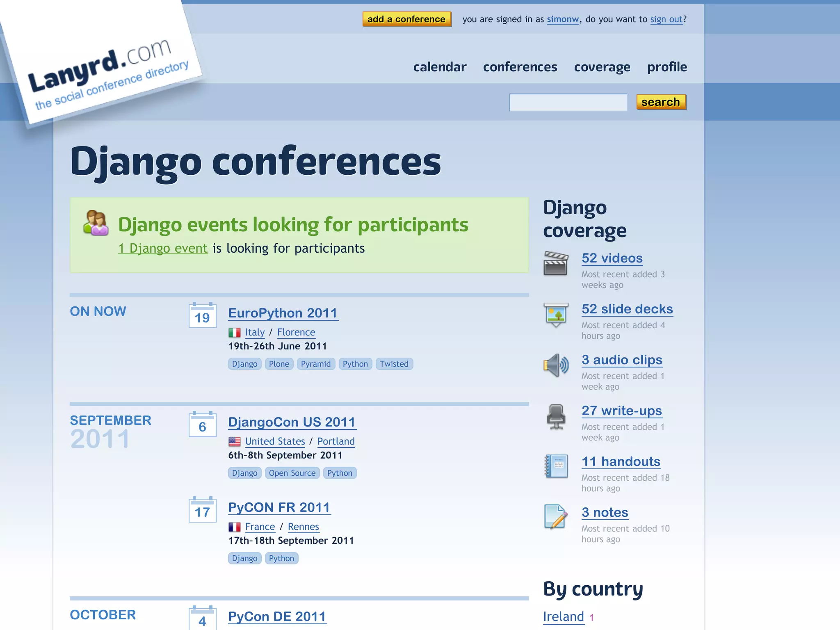Image resolution: width=840 pixels, height=630 pixels.
Task: Select the Python tag under PyCON FR 2011
Action: coord(281,558)
